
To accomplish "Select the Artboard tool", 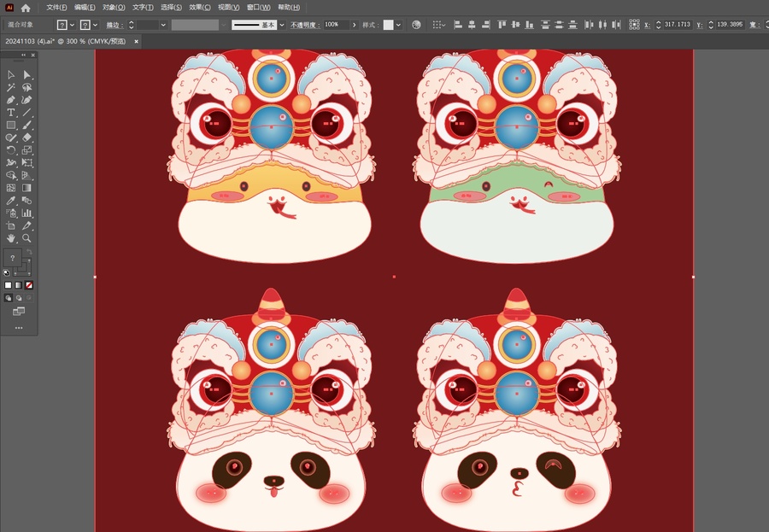I will 11,225.
